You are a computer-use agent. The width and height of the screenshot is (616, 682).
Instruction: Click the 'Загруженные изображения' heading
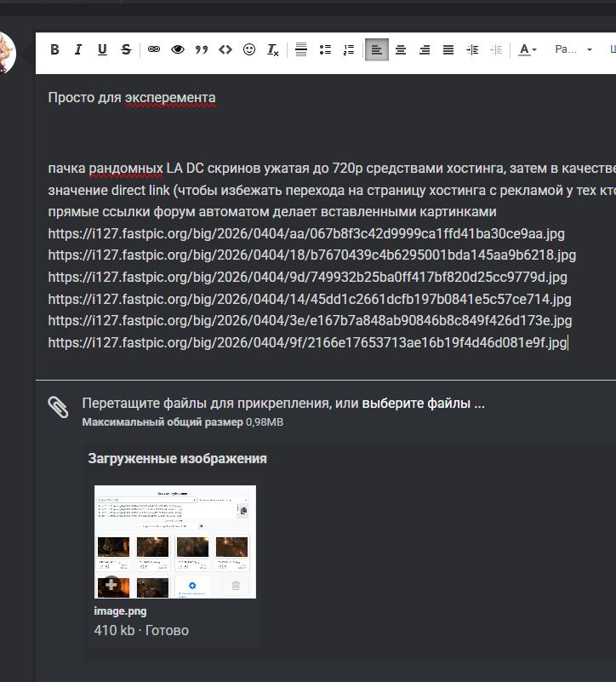click(x=177, y=458)
